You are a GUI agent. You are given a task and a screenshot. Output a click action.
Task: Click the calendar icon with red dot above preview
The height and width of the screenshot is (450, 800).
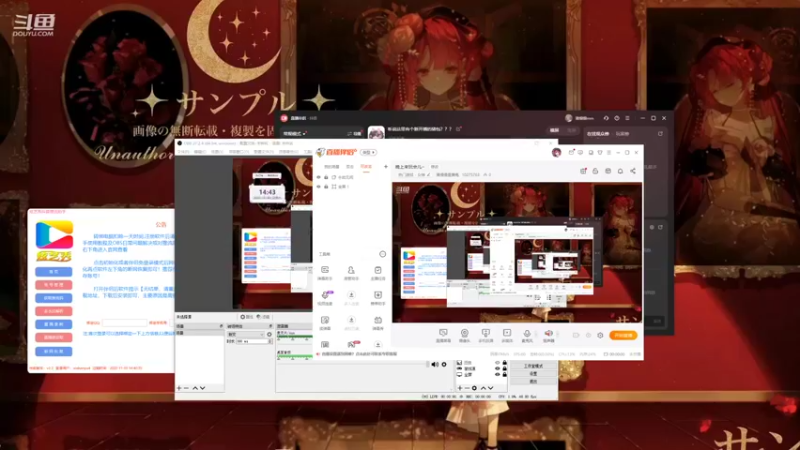click(x=583, y=171)
